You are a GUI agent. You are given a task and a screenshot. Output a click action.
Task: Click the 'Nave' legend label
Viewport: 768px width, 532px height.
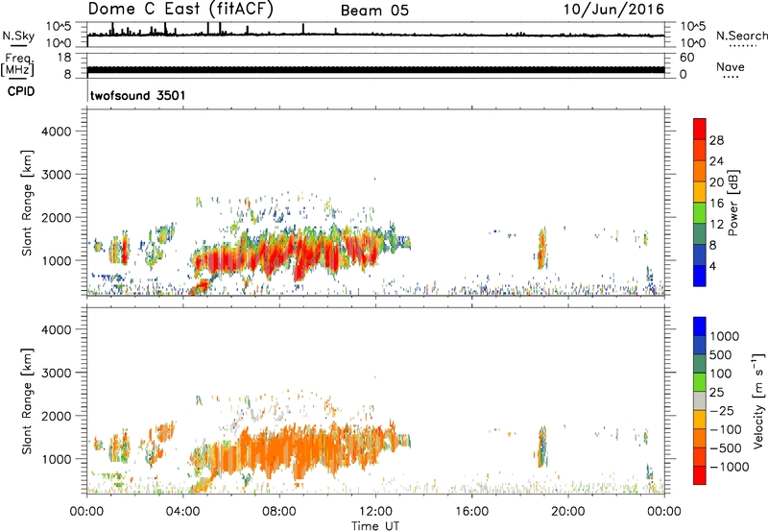pyautogui.click(x=730, y=66)
